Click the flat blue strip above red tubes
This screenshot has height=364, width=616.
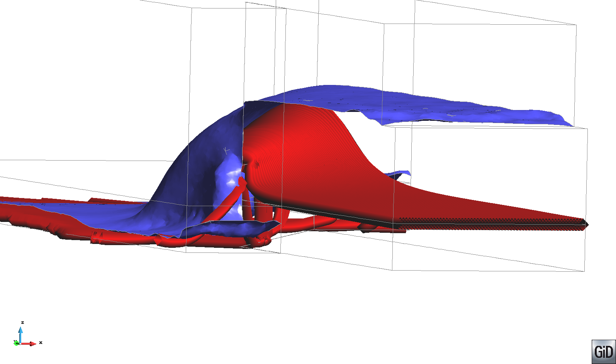pyautogui.click(x=232, y=228)
